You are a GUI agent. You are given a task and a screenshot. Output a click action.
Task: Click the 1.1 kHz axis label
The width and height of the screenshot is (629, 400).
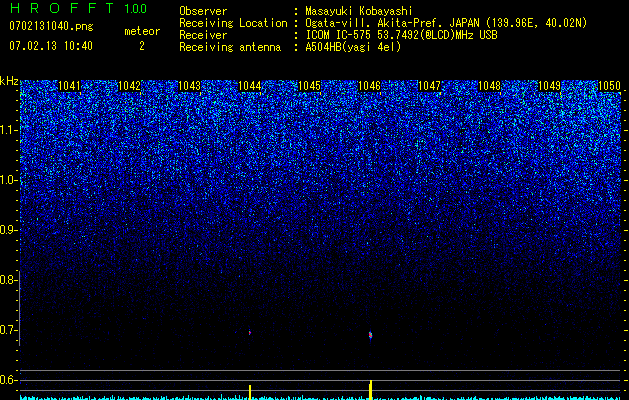pyautogui.click(x=8, y=130)
